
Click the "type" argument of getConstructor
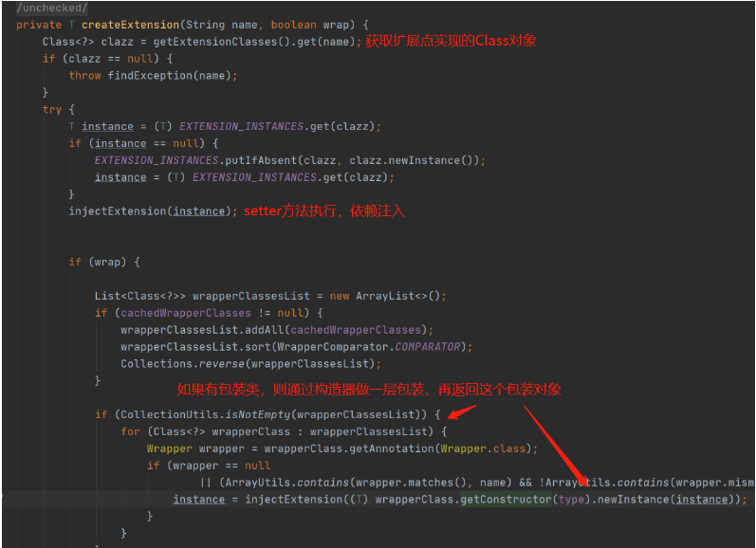click(571, 500)
